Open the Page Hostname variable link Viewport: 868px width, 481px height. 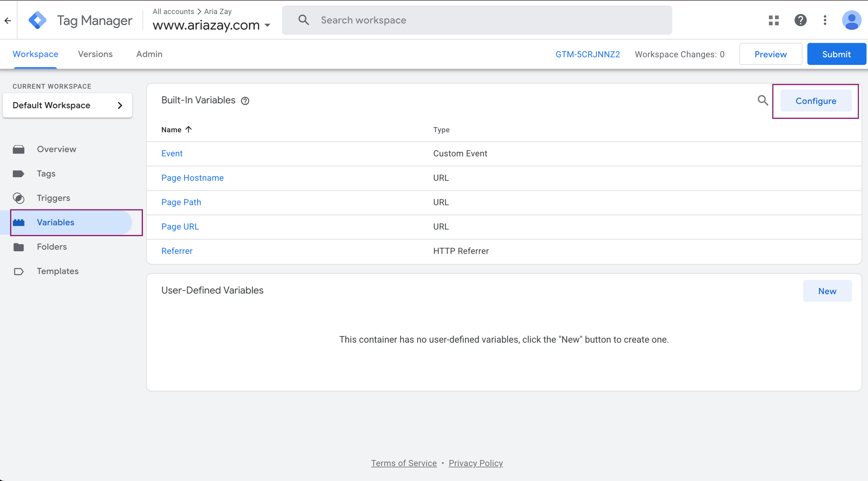pyautogui.click(x=192, y=178)
